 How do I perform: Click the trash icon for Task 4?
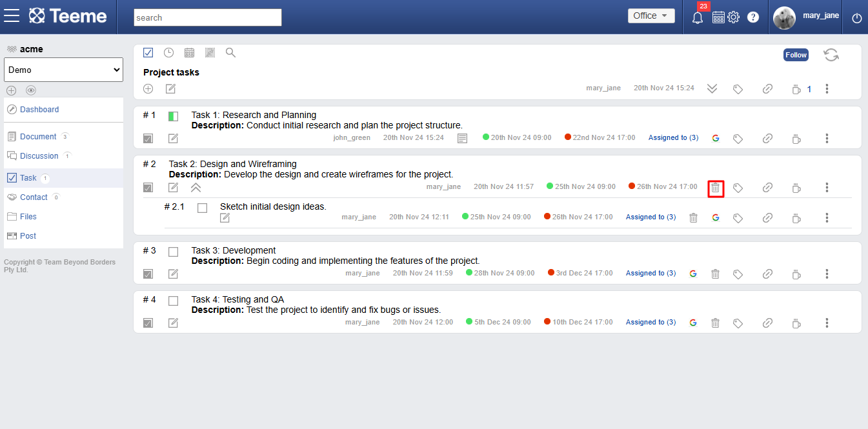tap(715, 323)
